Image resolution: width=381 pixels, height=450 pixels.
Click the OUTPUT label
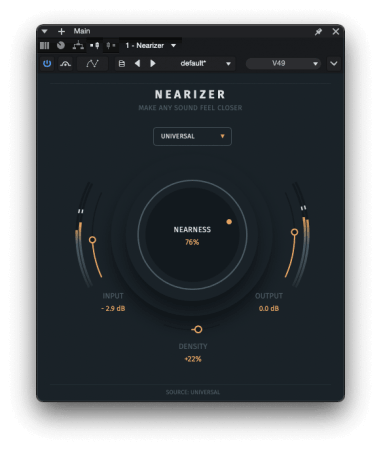click(x=269, y=296)
